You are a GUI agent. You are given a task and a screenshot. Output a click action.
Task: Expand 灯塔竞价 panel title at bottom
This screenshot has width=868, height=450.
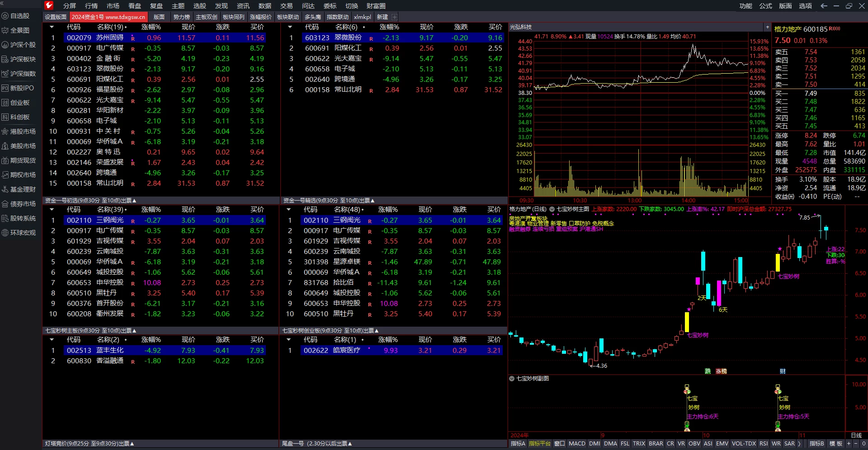[x=90, y=444]
